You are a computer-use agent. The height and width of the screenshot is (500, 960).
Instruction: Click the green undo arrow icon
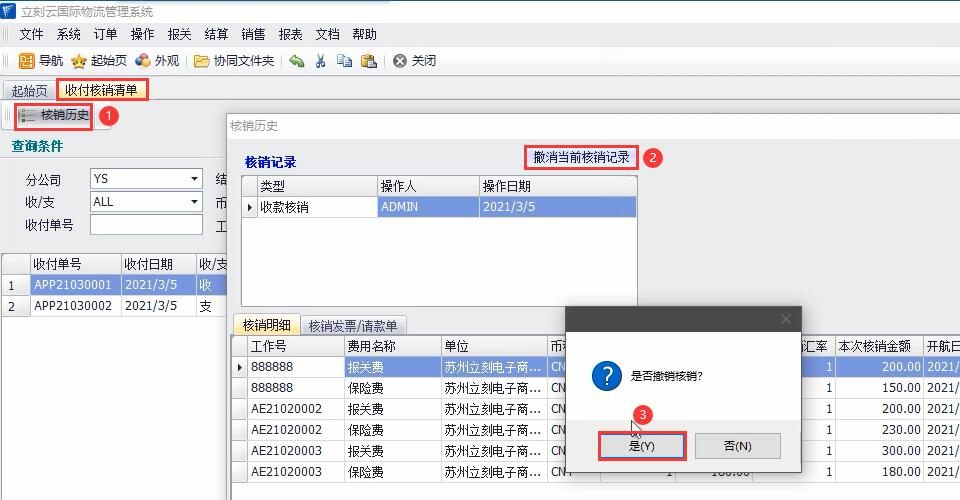[x=297, y=61]
